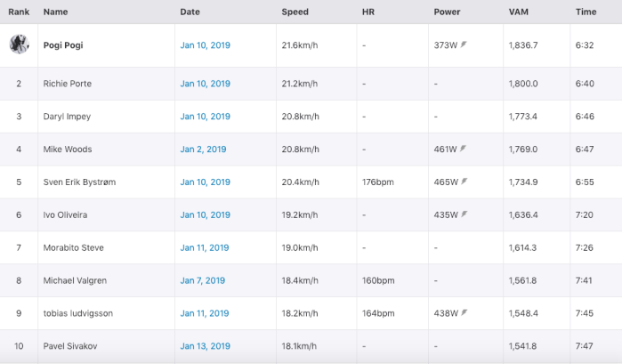Viewport: 622px width, 364px height.
Task: Click the Time column header
Action: coord(586,12)
